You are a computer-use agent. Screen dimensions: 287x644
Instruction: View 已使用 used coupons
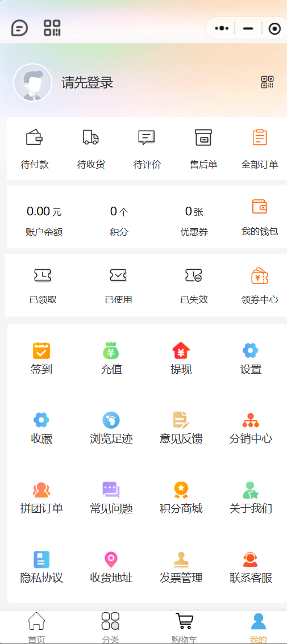[x=118, y=286]
